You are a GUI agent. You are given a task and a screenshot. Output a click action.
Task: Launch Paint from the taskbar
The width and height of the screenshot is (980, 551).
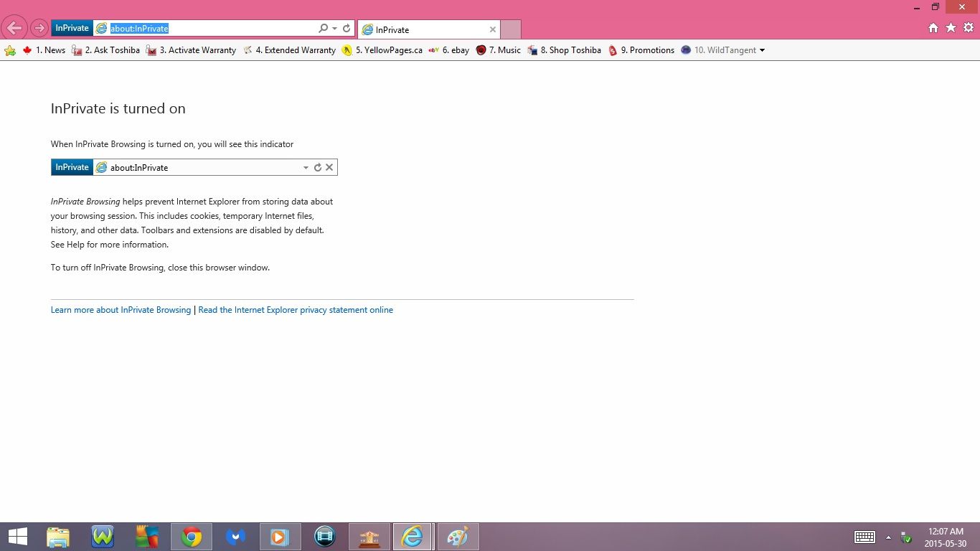(x=458, y=536)
